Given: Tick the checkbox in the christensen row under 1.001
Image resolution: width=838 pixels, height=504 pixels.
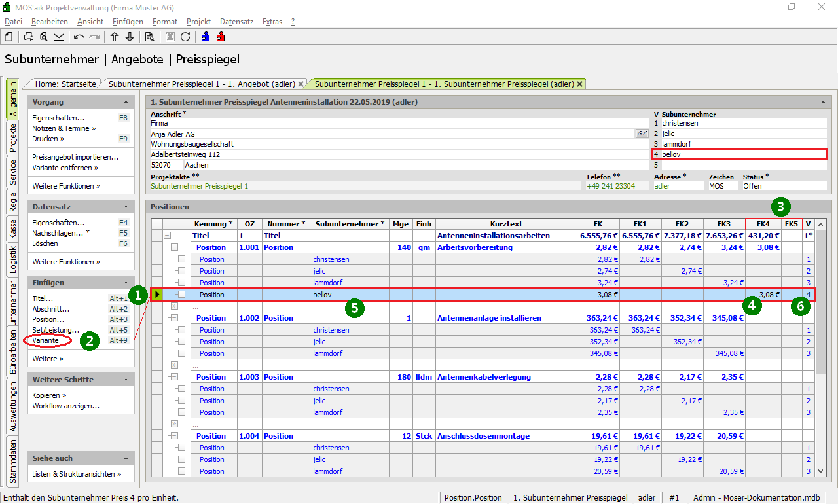Looking at the screenshot, I should coord(182,259).
